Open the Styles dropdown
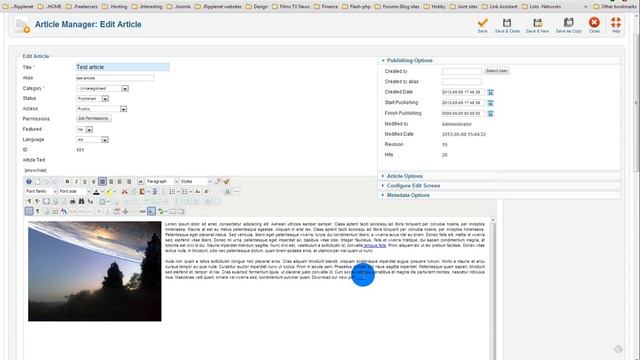The height and width of the screenshot is (360, 640). 196,181
